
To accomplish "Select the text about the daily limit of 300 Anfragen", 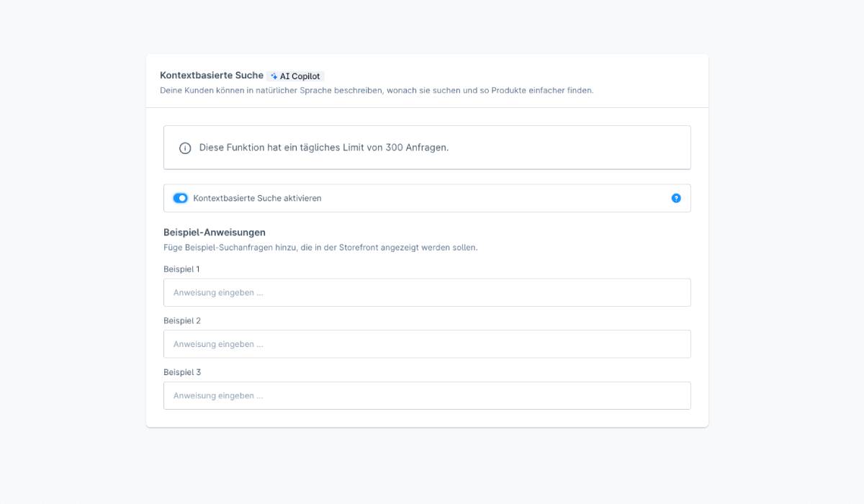I will pos(324,148).
